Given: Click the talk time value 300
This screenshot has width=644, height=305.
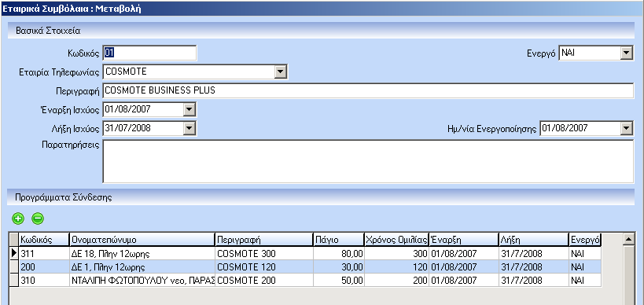Looking at the screenshot, I should coord(397,253).
